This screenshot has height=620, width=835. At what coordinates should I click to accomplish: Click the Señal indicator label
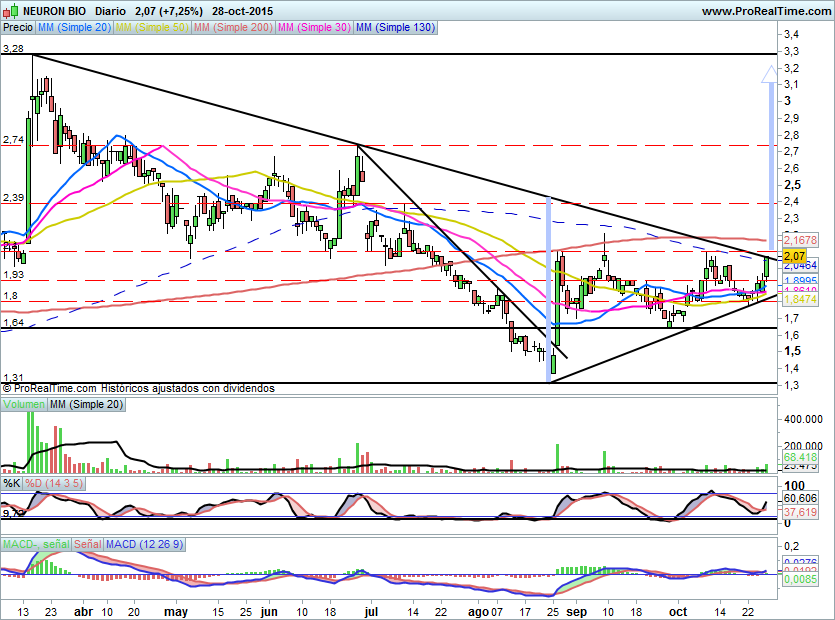point(88,544)
